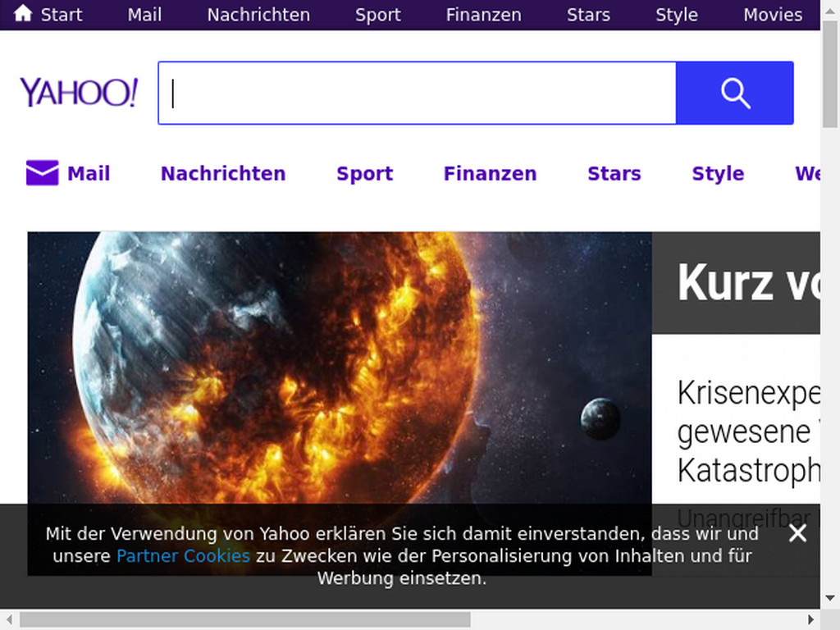This screenshot has height=630, width=840.
Task: Click the scroll down arrow
Action: (830, 598)
